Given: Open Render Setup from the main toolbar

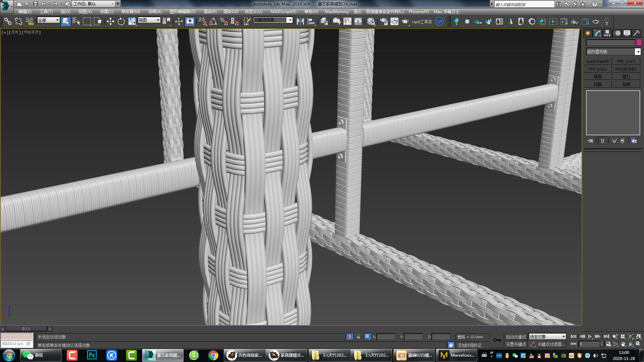Looking at the screenshot, I should (384, 21).
